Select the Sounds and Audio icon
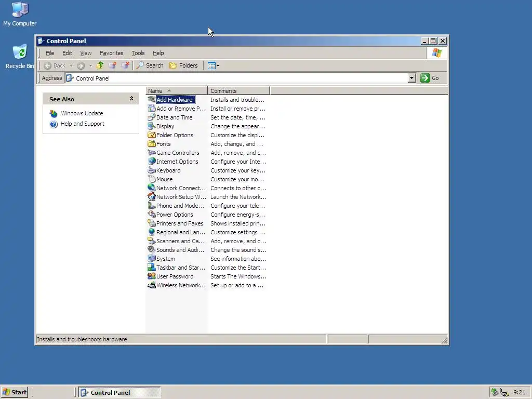The width and height of the screenshot is (532, 399). [152, 249]
